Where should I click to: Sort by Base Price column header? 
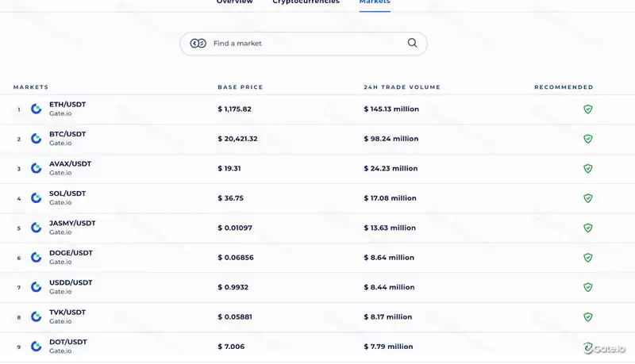tap(240, 87)
